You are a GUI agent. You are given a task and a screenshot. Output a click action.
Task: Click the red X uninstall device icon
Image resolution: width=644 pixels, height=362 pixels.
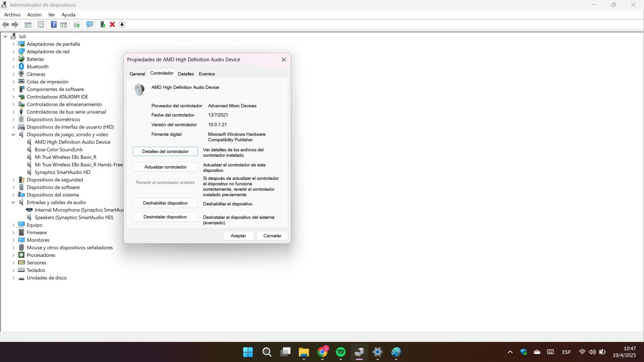point(112,24)
